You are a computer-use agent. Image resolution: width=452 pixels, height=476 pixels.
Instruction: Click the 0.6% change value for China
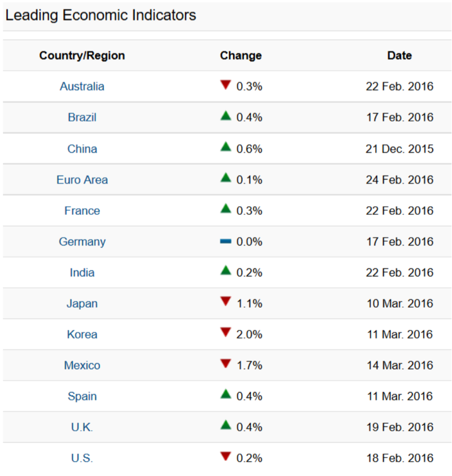click(250, 149)
